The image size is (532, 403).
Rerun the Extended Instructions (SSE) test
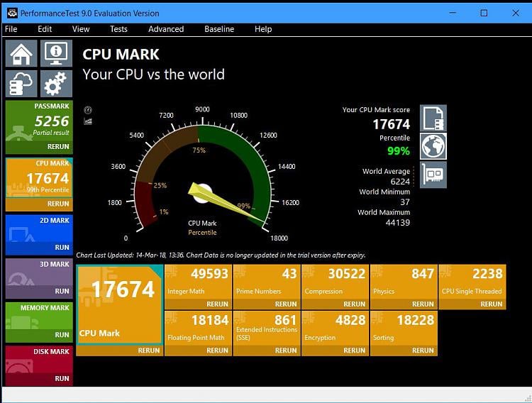(286, 350)
